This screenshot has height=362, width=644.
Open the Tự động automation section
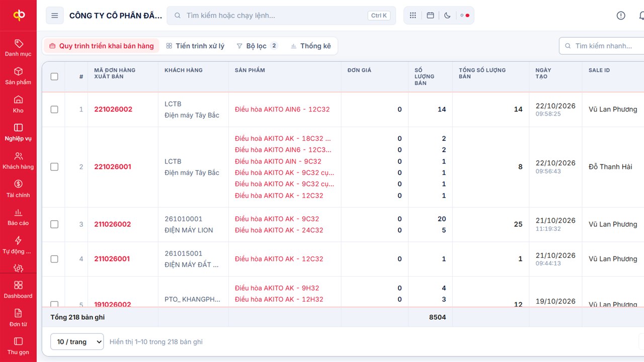[18, 245]
